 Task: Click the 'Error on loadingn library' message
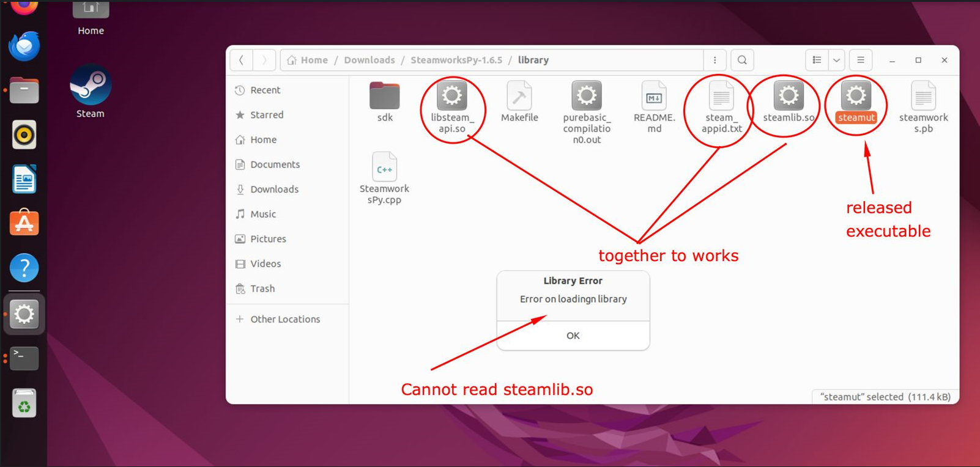coord(573,299)
